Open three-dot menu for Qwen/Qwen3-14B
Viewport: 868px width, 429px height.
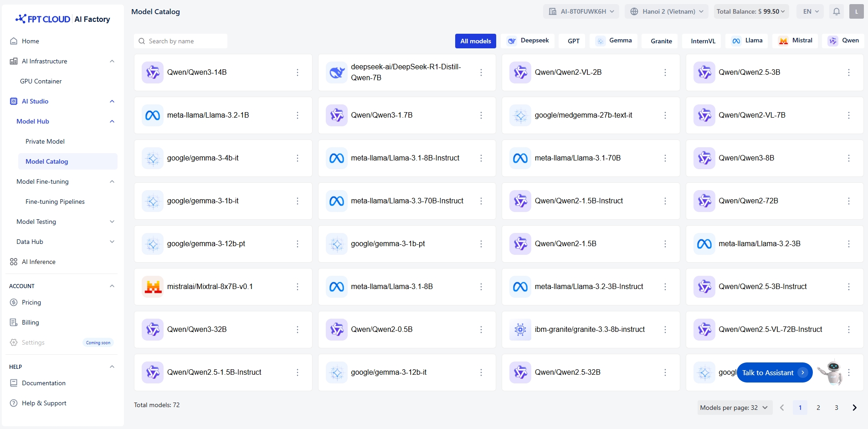(x=298, y=72)
